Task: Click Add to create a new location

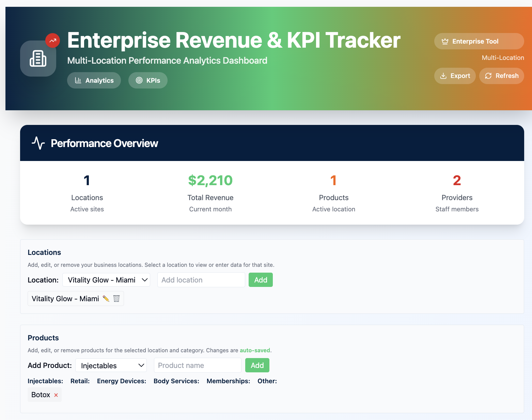Action: click(x=261, y=280)
